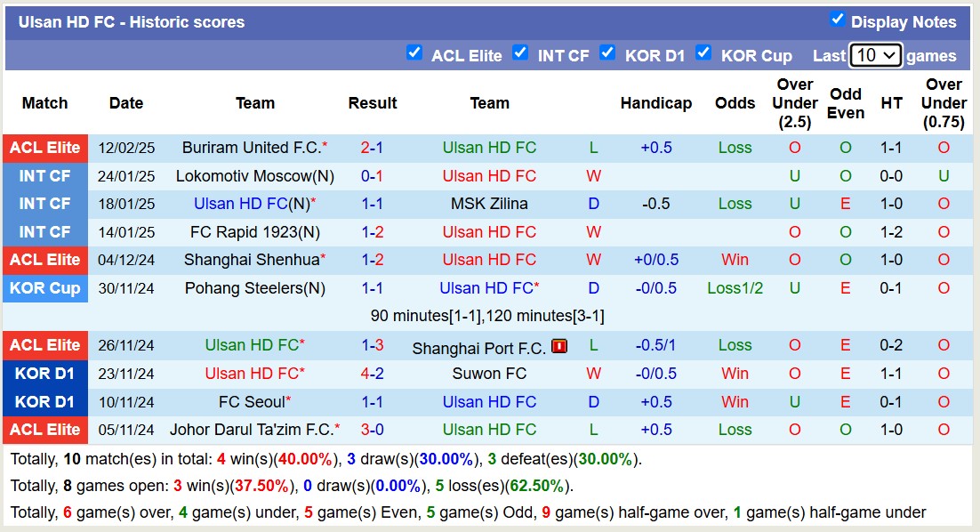Uncheck the ACL Elite filter checkbox
This screenshot has height=532, width=980.
(414, 52)
